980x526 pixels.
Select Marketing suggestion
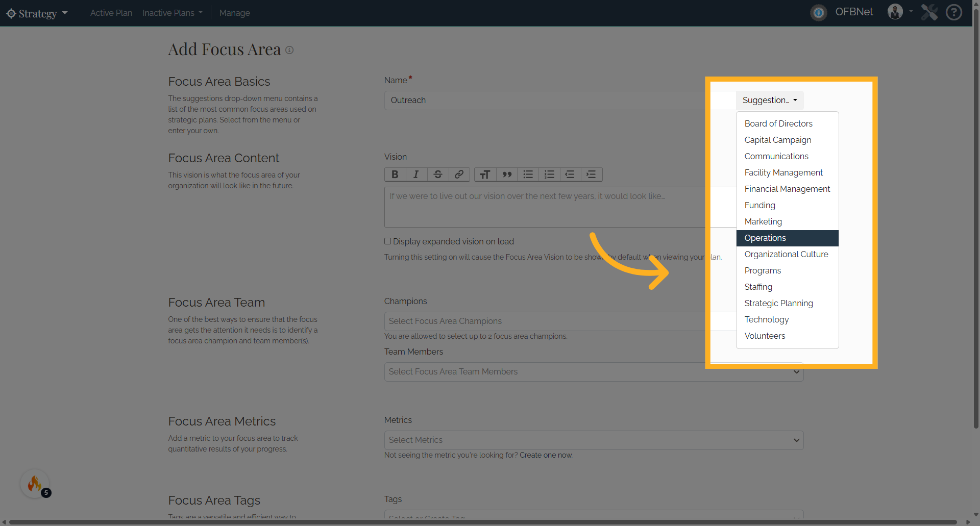[787, 221]
